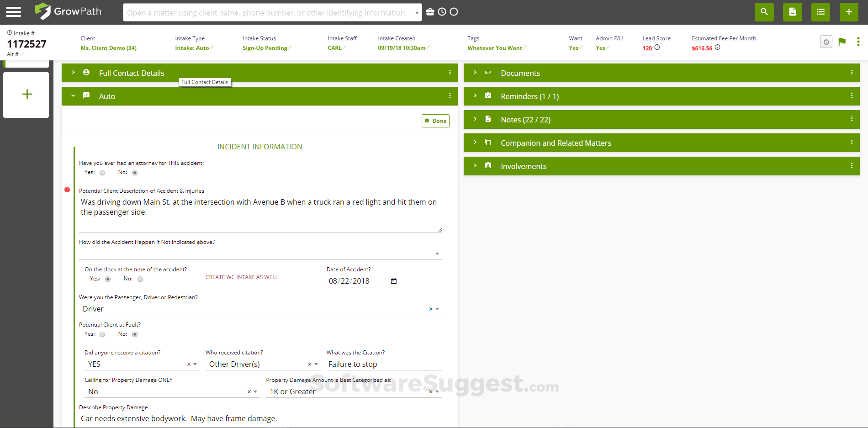
Task: Click the list icon in the top toolbar
Action: [x=820, y=12]
